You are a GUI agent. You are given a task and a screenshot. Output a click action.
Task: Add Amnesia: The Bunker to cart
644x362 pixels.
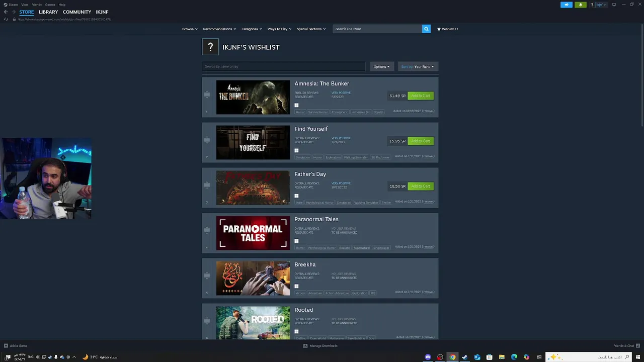(420, 96)
